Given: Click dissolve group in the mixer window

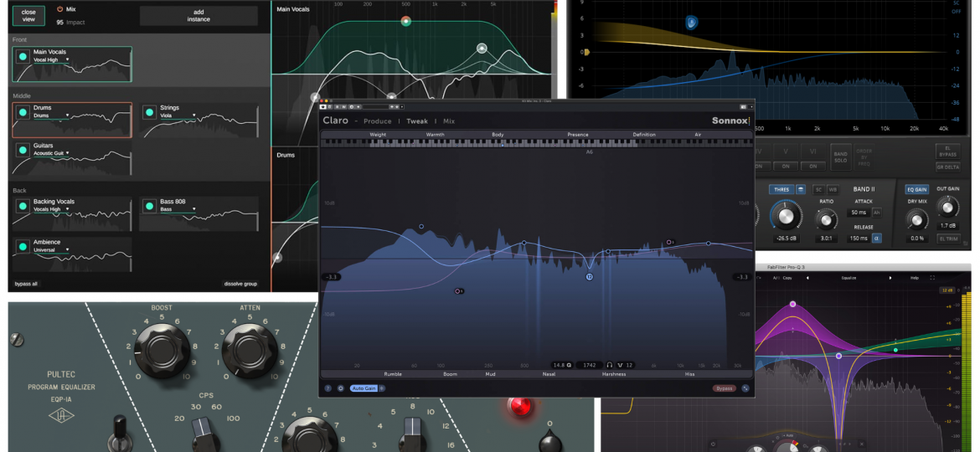Looking at the screenshot, I should point(240,284).
